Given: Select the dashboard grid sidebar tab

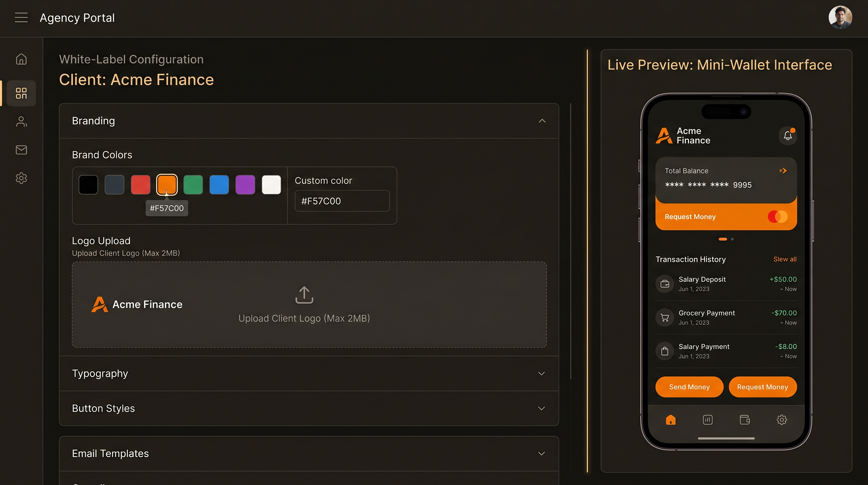Looking at the screenshot, I should (x=21, y=93).
